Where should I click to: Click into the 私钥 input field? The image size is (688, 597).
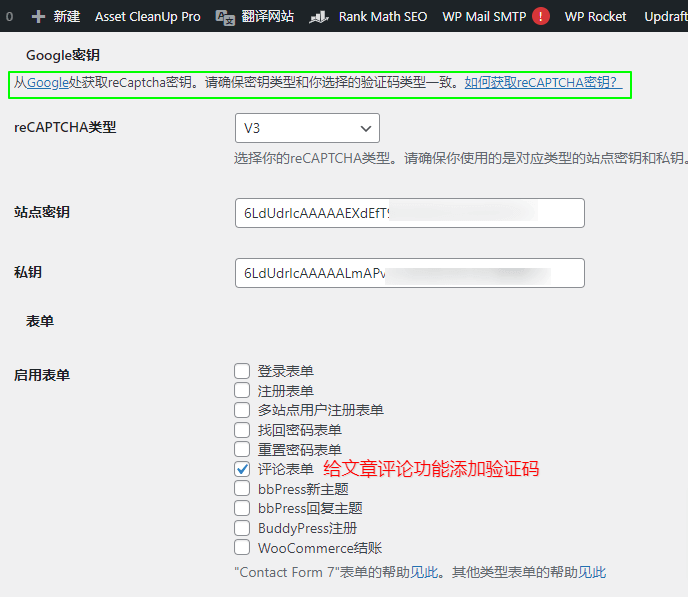(410, 273)
